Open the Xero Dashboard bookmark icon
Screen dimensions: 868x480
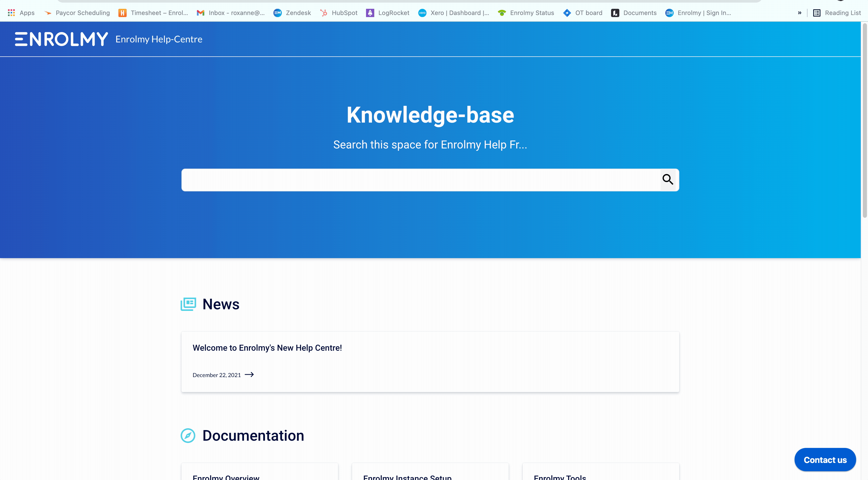tap(422, 13)
